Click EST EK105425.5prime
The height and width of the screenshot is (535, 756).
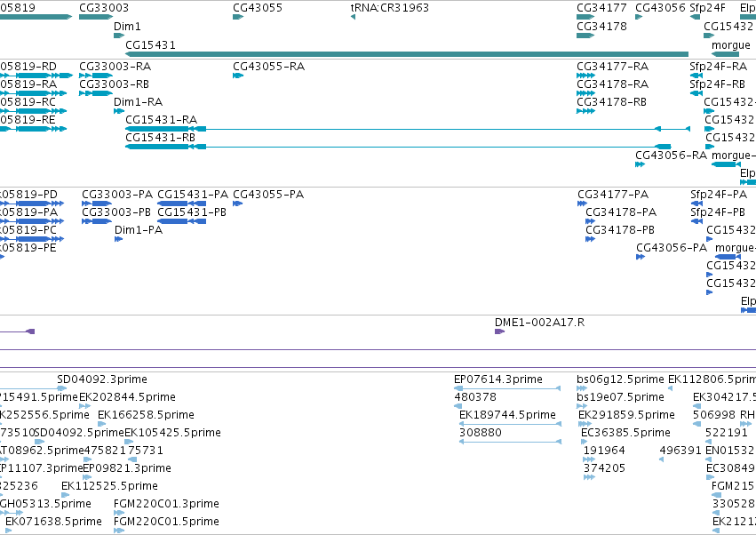pos(172,433)
